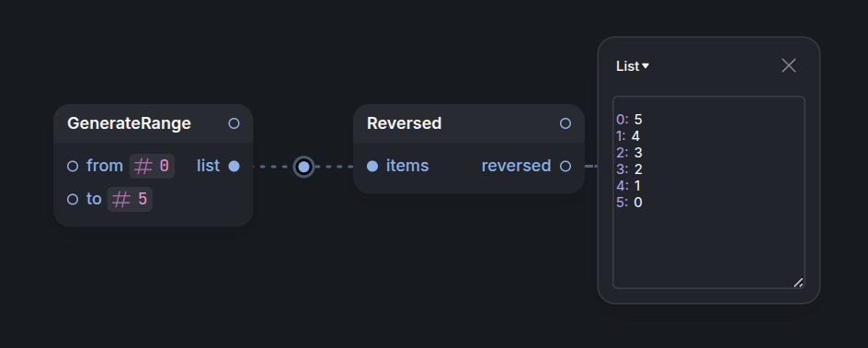Click list entry at index 5

tap(630, 203)
